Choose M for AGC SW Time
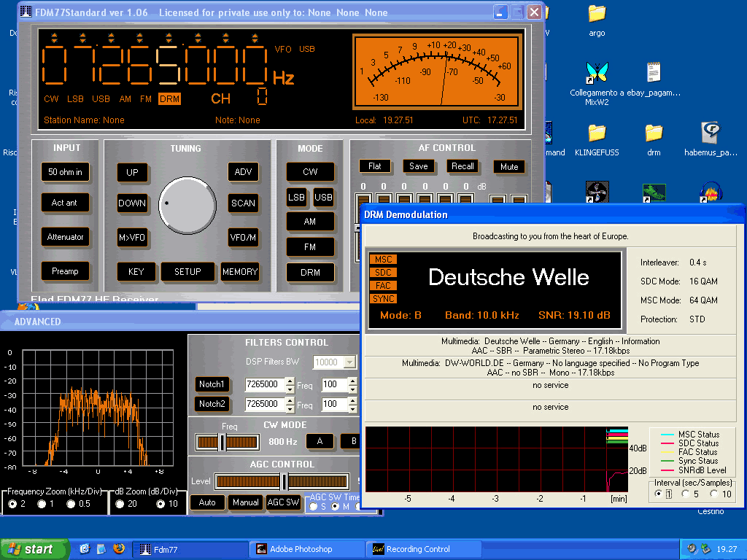 [x=336, y=507]
